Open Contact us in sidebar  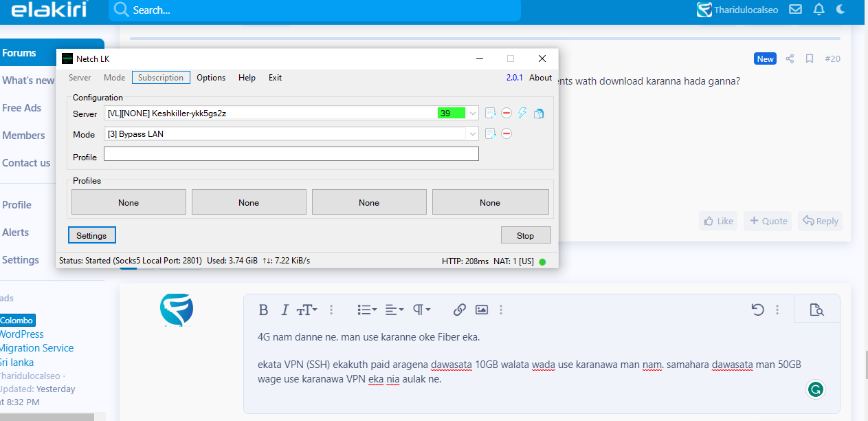click(x=26, y=162)
